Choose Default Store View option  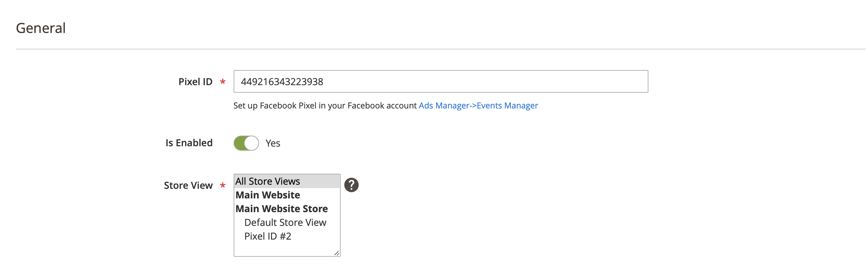click(287, 222)
